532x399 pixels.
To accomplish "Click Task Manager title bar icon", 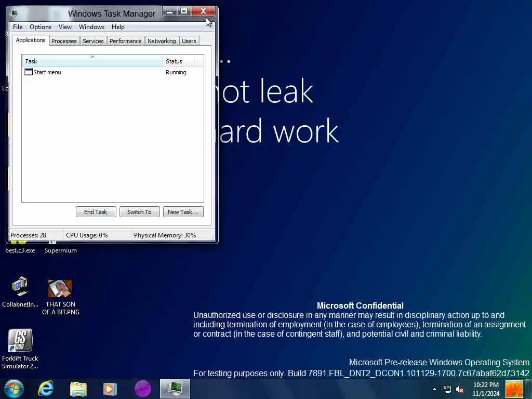I will [14, 14].
